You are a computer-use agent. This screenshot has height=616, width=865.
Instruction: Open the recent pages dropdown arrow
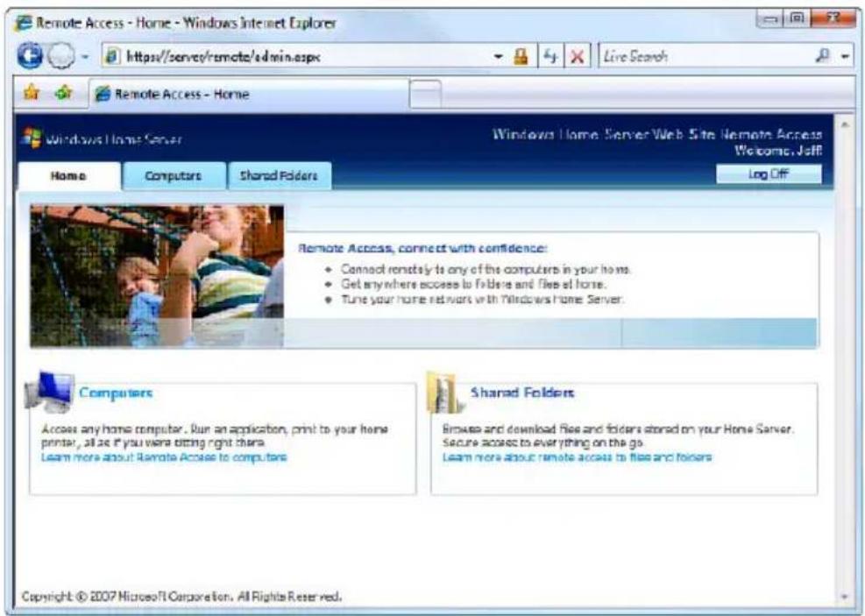pyautogui.click(x=85, y=56)
